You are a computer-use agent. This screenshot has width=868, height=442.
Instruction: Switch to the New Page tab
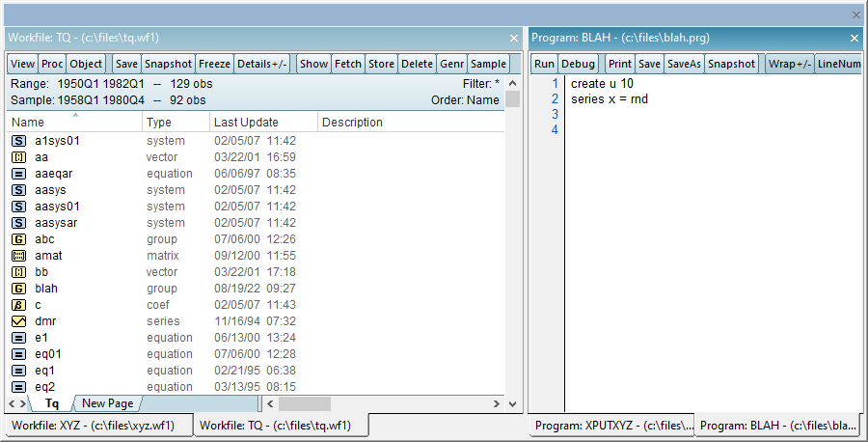(x=107, y=403)
